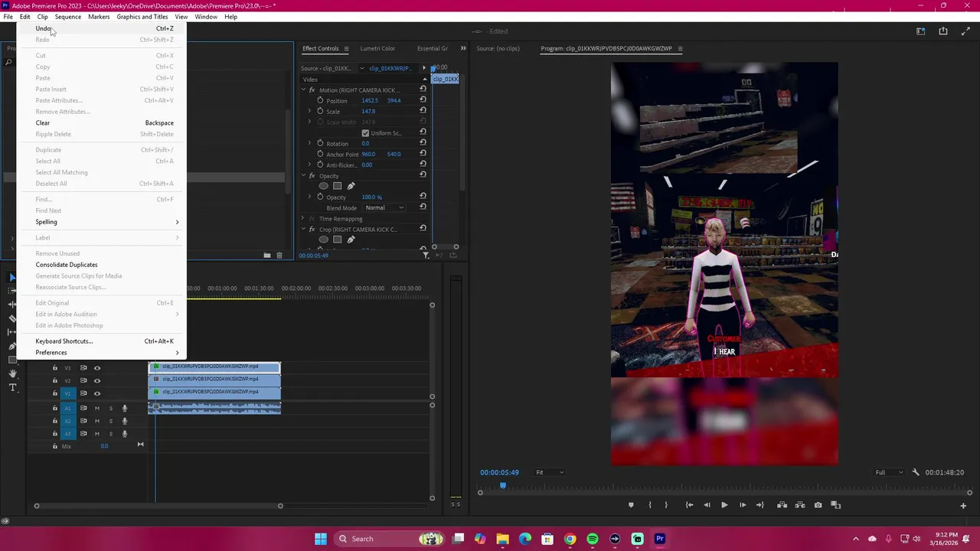This screenshot has height=551, width=980.
Task: Mute audio track A1
Action: pyautogui.click(x=97, y=409)
